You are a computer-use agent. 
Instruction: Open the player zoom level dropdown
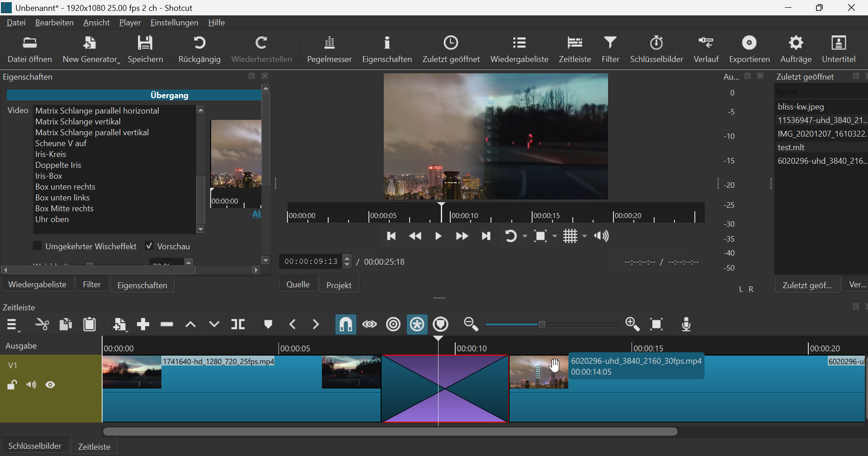tap(555, 236)
